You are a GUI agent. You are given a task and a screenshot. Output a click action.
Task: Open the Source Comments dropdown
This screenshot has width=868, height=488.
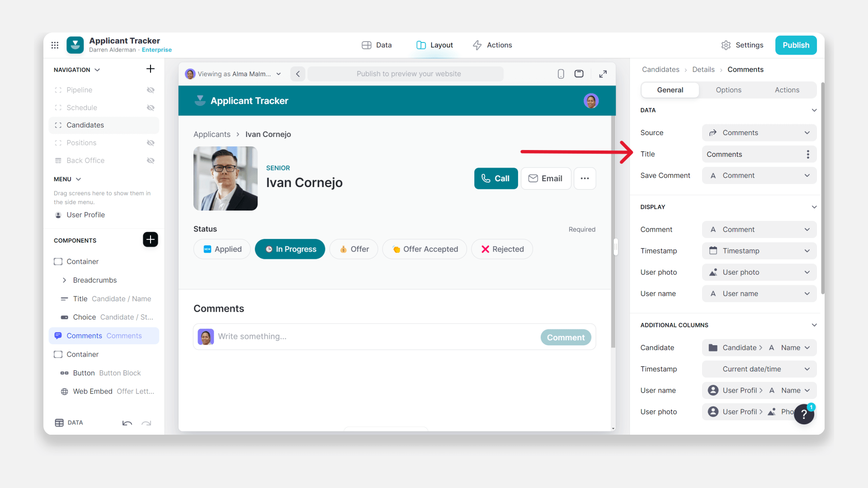759,133
